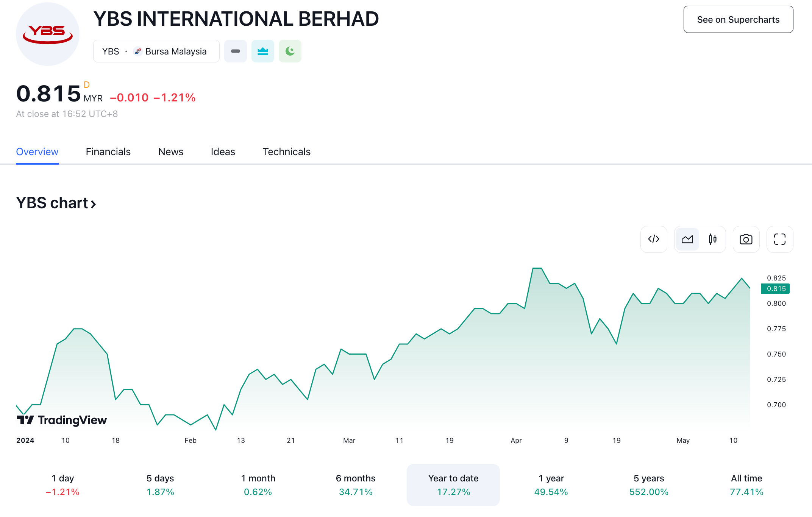Viewport: 812px width, 517px height.
Task: Click the embed code icon
Action: coord(654,239)
